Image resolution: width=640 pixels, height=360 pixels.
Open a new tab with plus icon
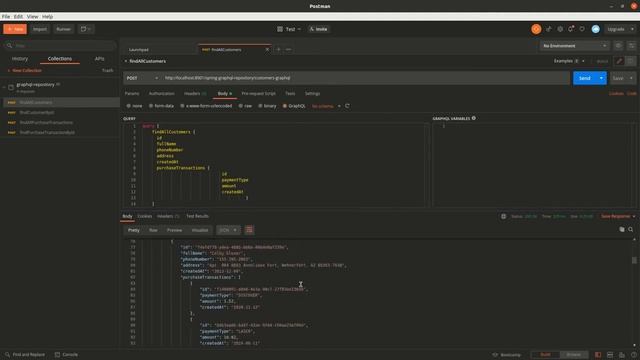[x=278, y=49]
